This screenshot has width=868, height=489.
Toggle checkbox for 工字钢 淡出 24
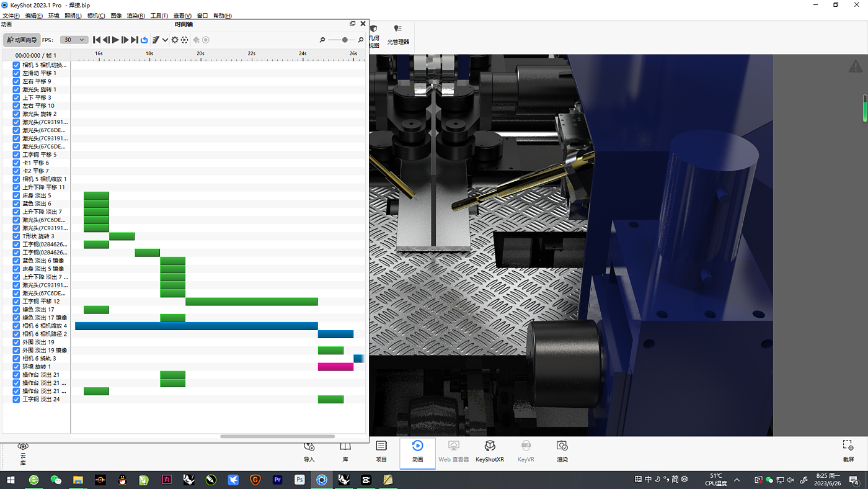[17, 399]
